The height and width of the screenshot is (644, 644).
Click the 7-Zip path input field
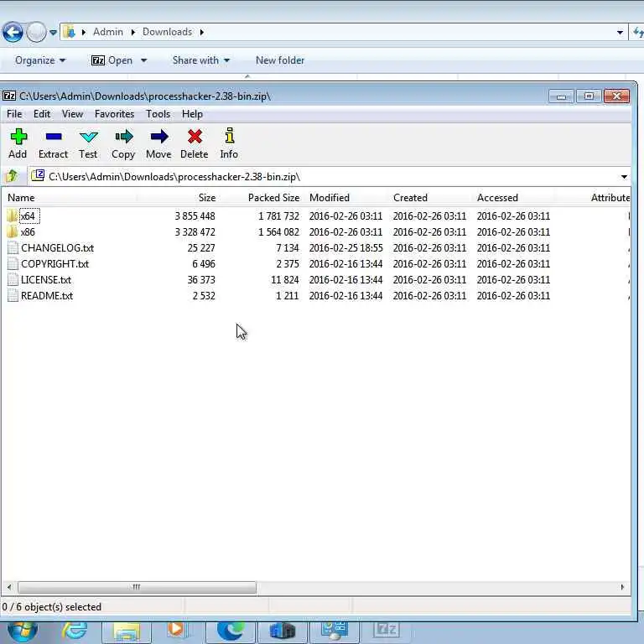(x=330, y=177)
